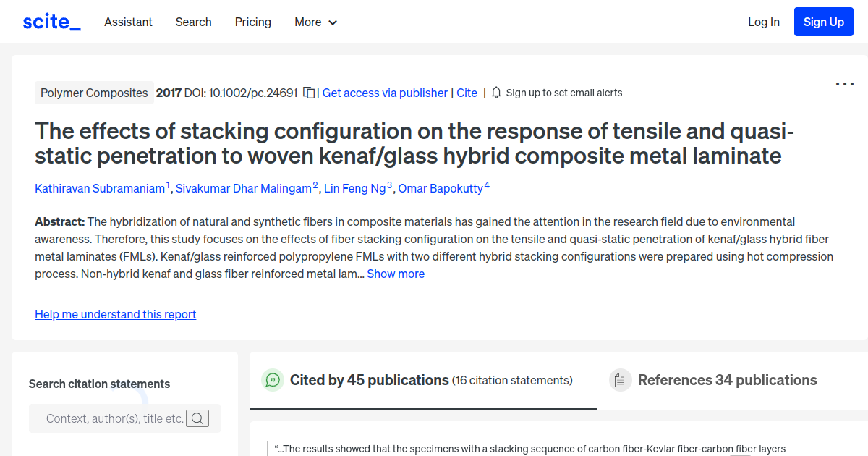
Task: Click the quotation mark citation icon
Action: tap(272, 379)
